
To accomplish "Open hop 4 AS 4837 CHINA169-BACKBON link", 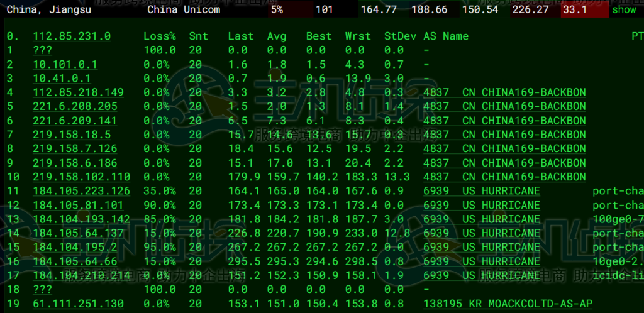I will pyautogui.click(x=505, y=93).
